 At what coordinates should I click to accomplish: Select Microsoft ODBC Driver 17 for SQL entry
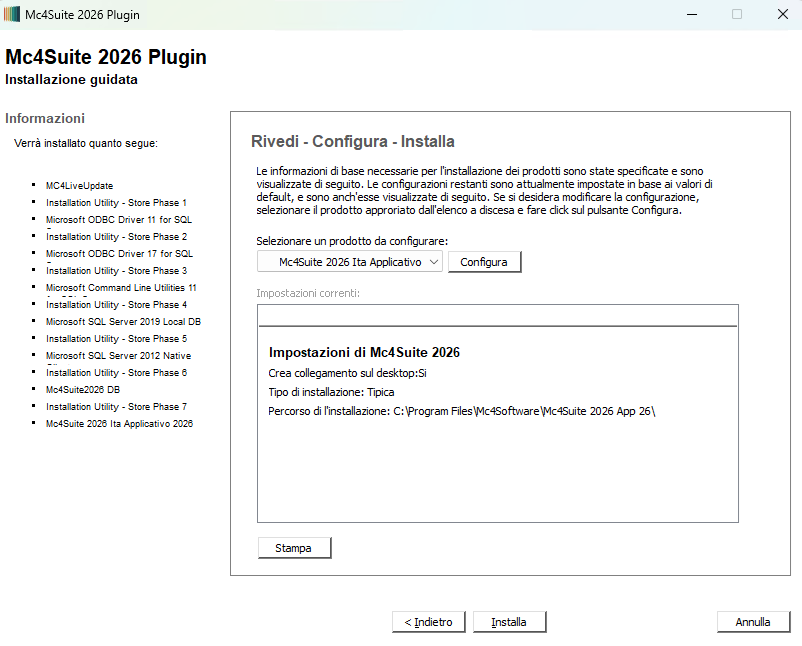[119, 254]
